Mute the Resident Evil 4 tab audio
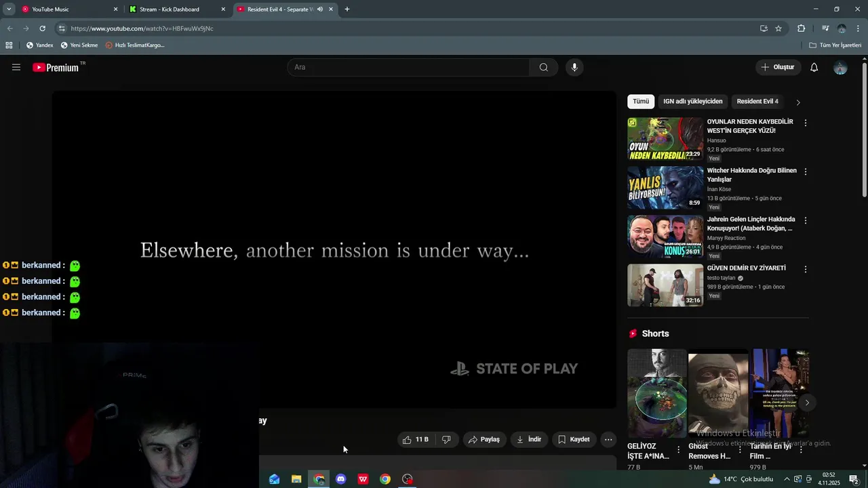Image resolution: width=868 pixels, height=488 pixels. pos(320,9)
